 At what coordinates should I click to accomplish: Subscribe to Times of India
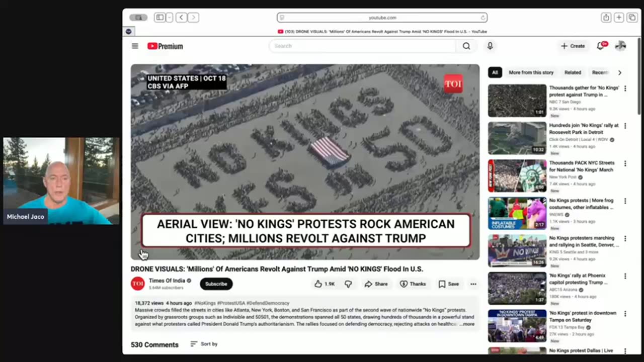[216, 284]
